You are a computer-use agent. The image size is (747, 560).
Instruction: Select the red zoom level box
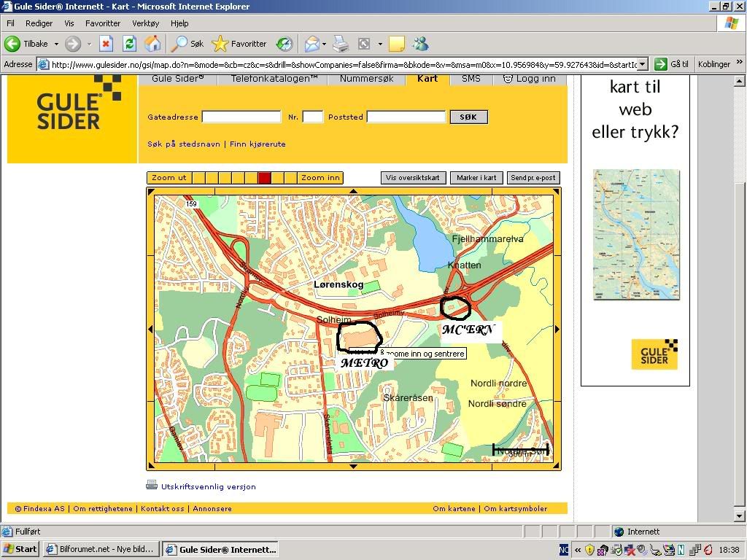pyautogui.click(x=265, y=178)
